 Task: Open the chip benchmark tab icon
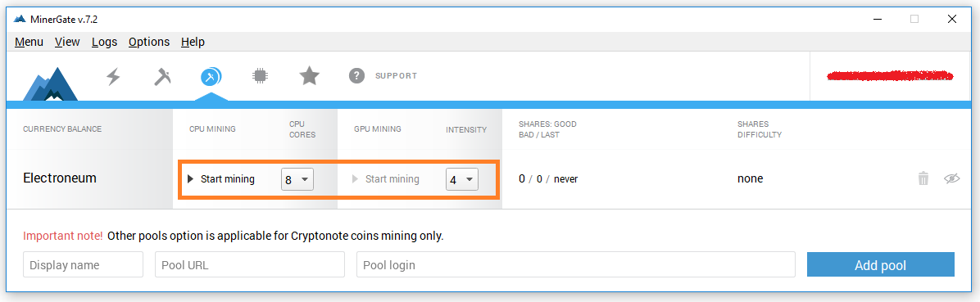point(260,76)
